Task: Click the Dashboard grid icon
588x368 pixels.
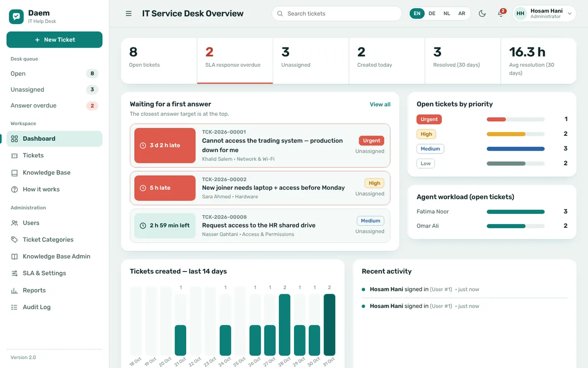Action: (x=14, y=139)
